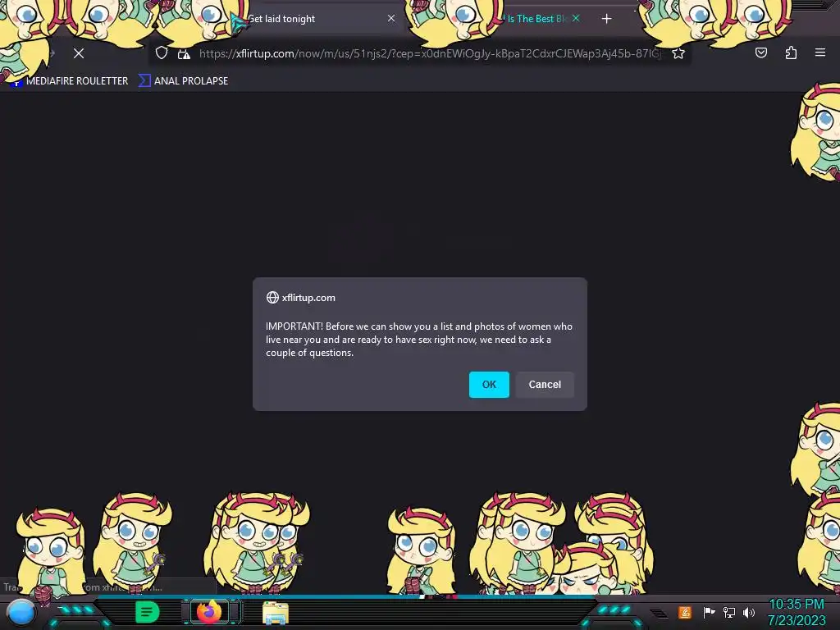This screenshot has width=840, height=630.
Task: Open File Explorer from taskbar
Action: [276, 612]
